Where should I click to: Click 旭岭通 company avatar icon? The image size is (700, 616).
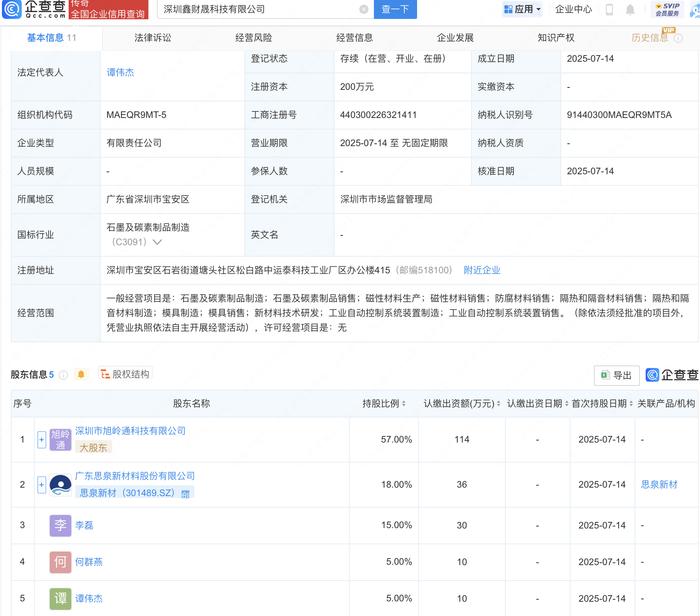(60, 440)
